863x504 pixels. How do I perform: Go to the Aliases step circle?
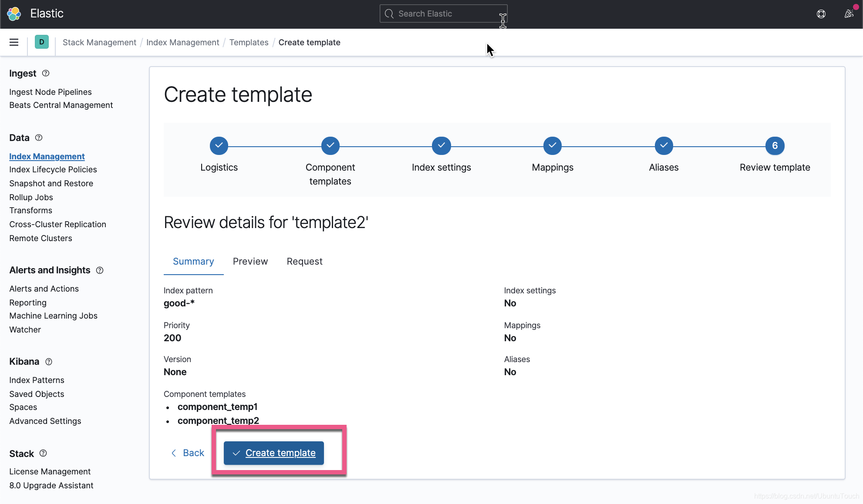pyautogui.click(x=664, y=146)
